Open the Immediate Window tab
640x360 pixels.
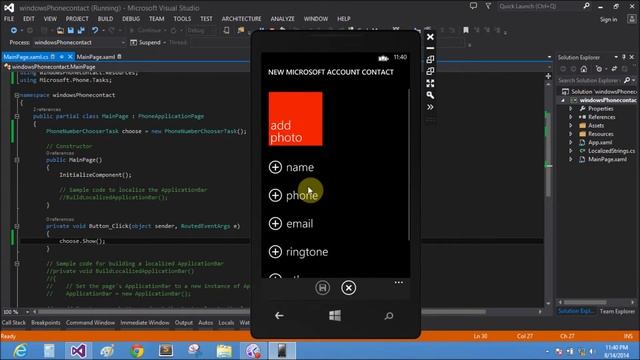(144, 322)
